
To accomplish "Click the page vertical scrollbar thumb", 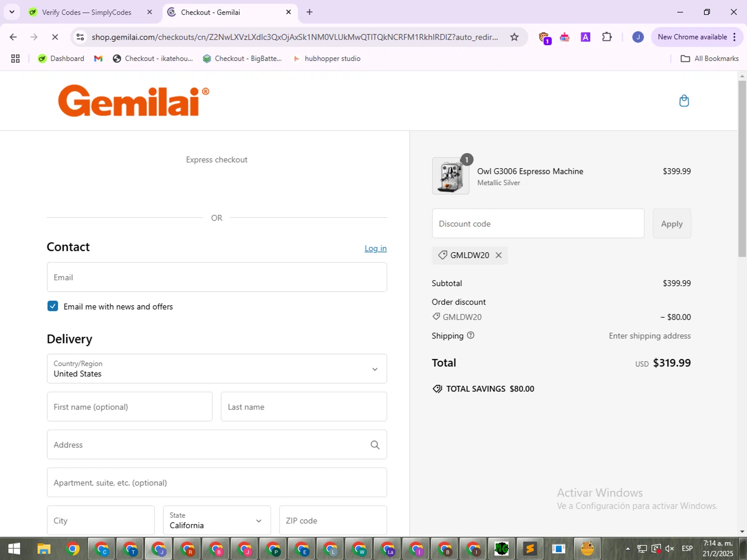I will point(742,168).
